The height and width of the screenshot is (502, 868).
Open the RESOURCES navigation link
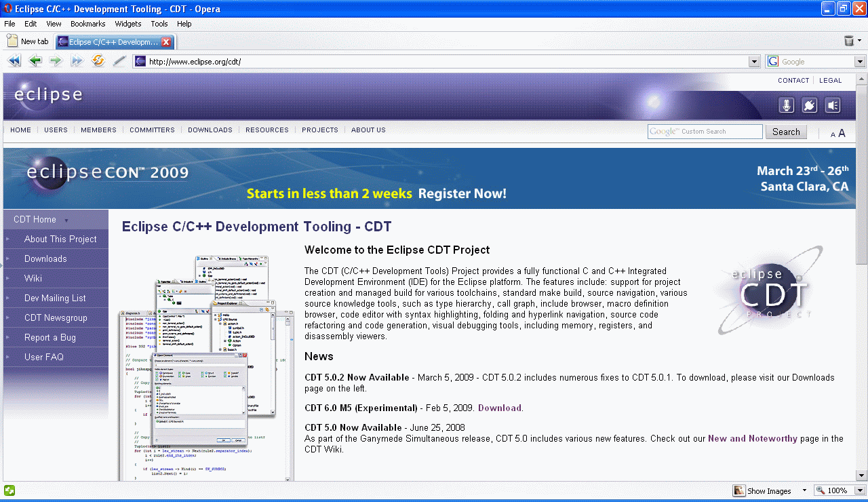pos(267,130)
